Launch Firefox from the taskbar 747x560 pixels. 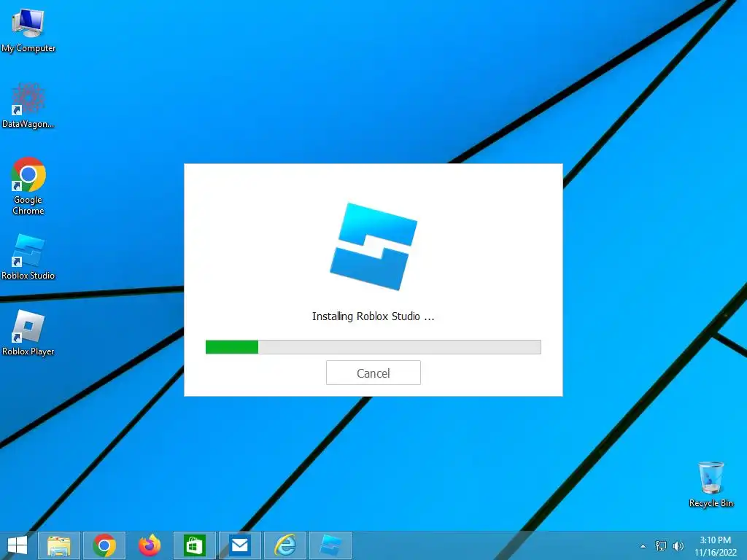[149, 545]
